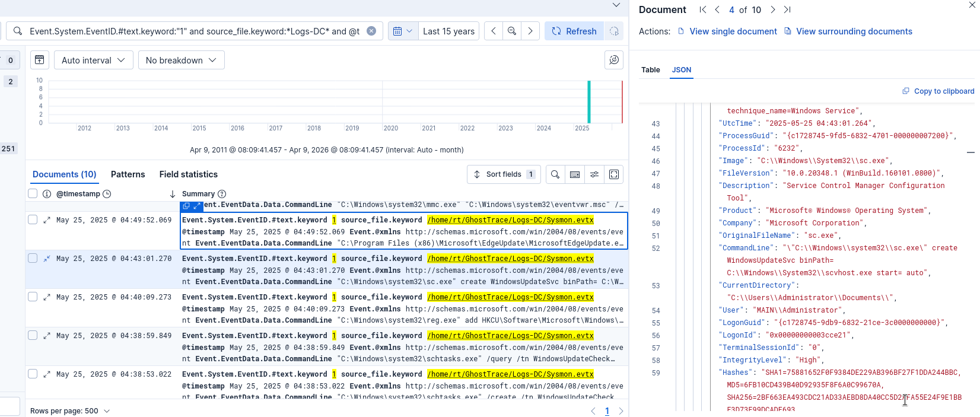Open table display options icon
Image resolution: width=980 pixels, height=417 pixels.
[594, 174]
